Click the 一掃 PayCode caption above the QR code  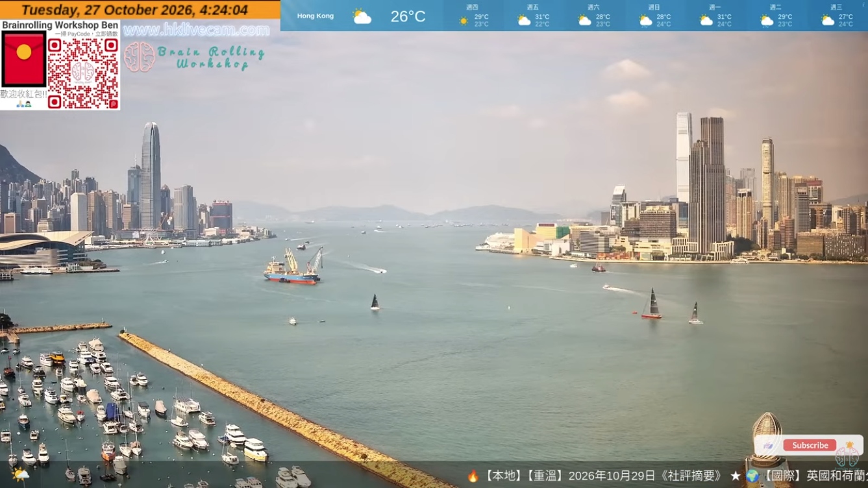[x=87, y=34]
